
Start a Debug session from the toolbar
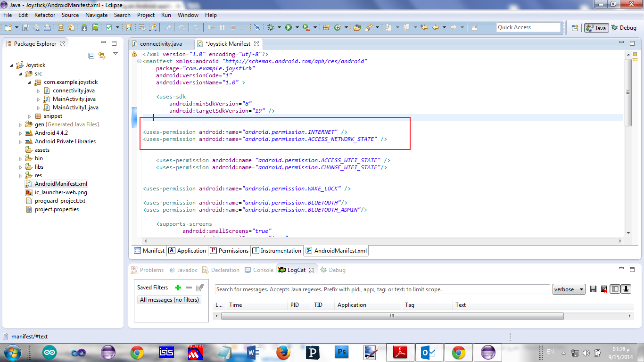pos(271,27)
